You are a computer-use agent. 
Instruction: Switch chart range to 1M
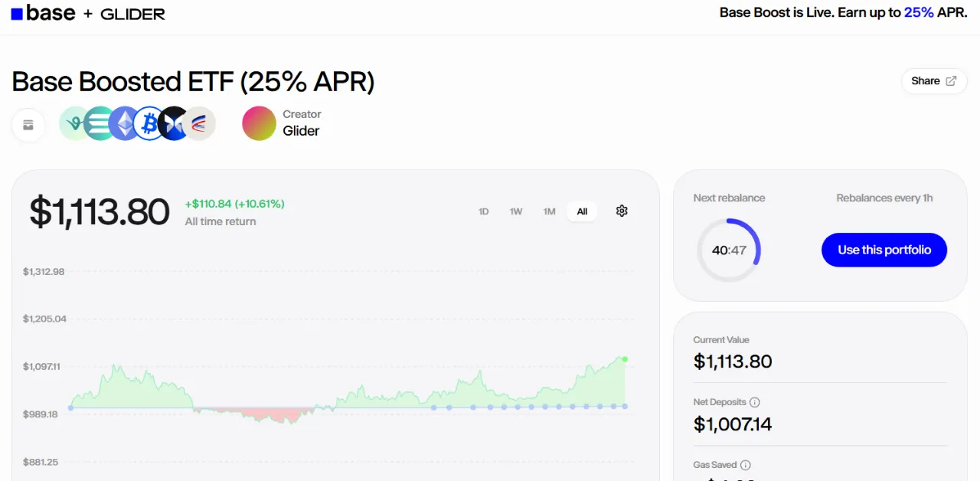[549, 211]
